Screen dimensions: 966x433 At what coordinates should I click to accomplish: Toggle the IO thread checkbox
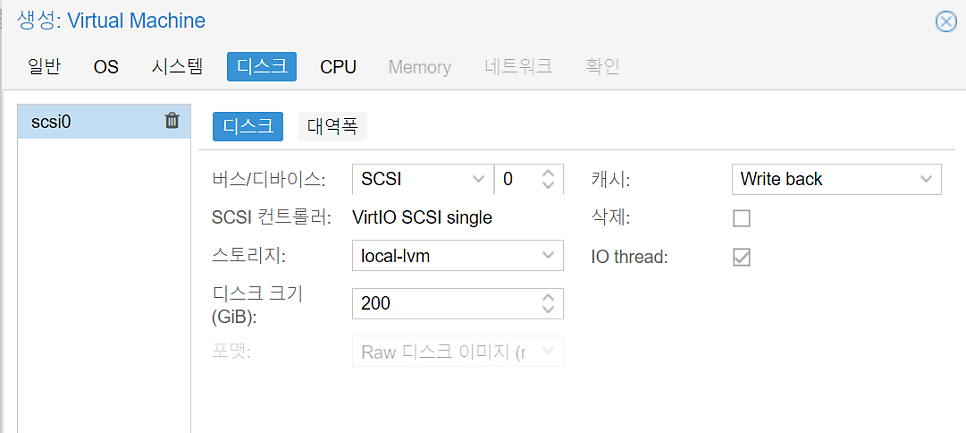(741, 257)
